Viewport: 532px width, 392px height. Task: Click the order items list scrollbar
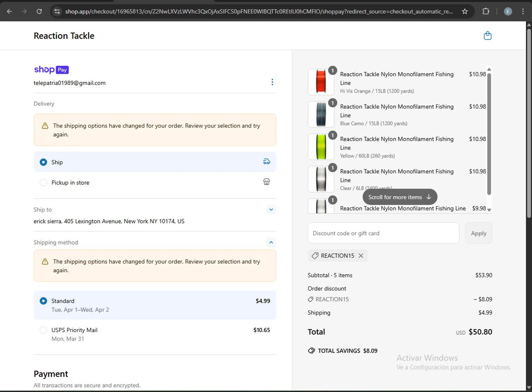click(489, 134)
